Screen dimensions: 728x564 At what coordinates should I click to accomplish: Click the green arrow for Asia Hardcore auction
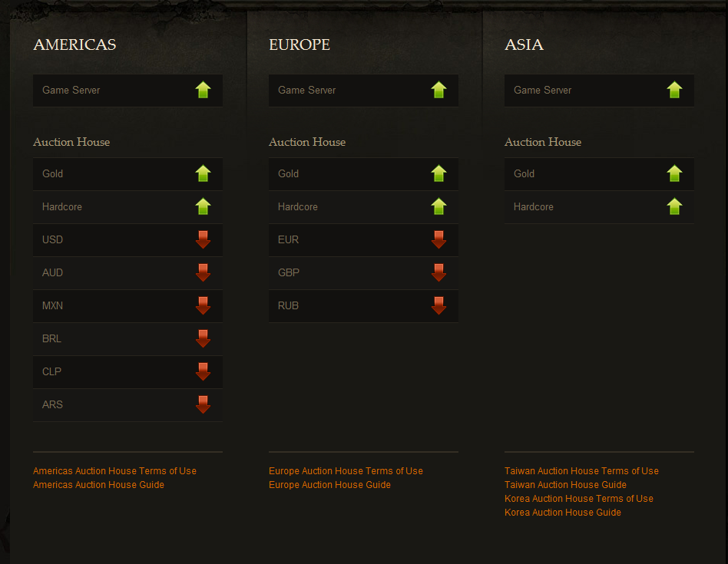point(674,206)
